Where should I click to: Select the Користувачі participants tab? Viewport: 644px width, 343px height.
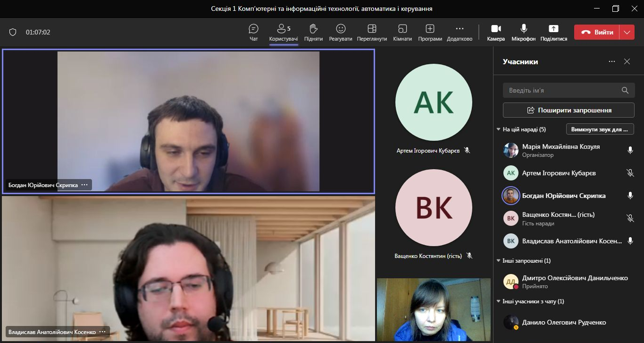284,32
